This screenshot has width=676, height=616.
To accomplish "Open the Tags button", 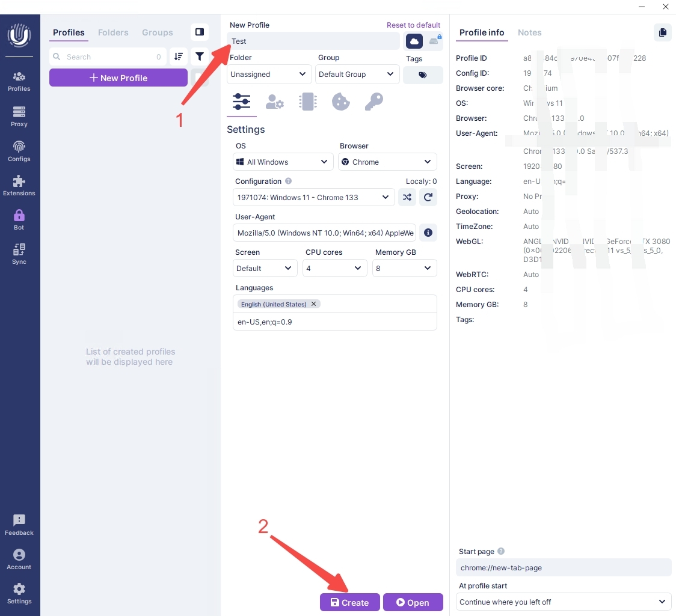I will tap(423, 75).
